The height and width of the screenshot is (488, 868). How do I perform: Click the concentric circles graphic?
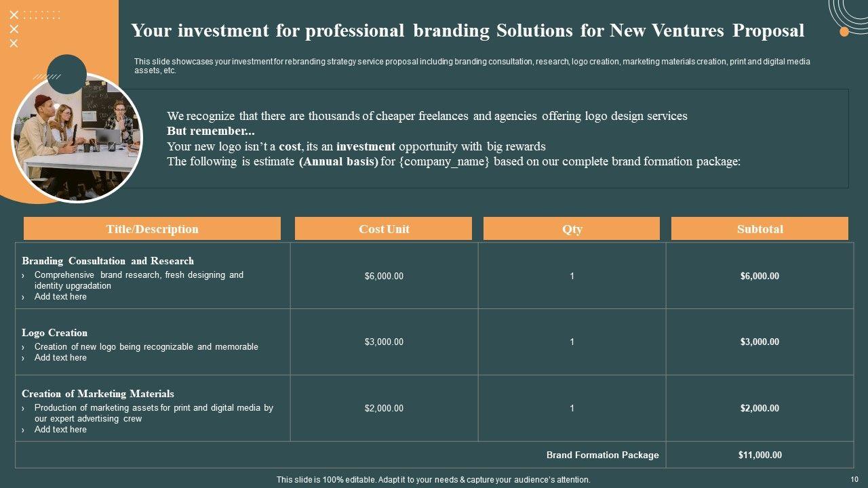coord(850,12)
